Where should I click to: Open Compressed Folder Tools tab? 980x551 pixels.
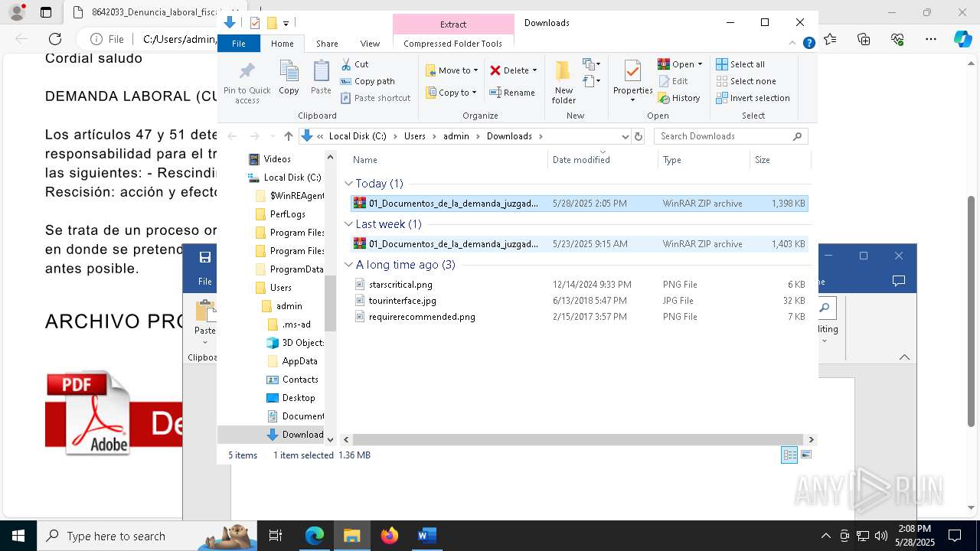click(x=452, y=44)
